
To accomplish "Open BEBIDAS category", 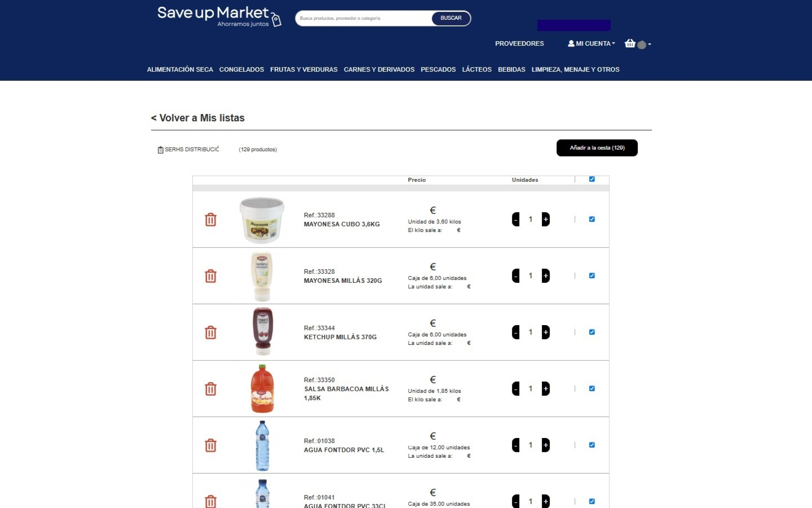I will (511, 69).
